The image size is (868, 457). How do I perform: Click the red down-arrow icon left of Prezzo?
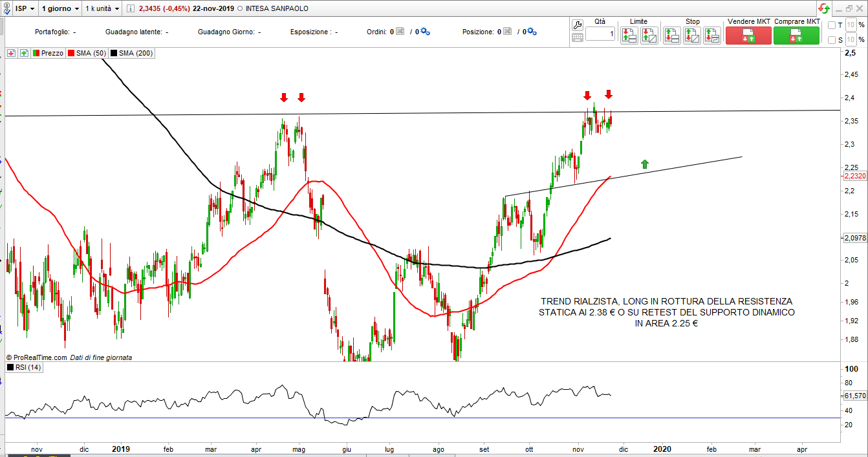point(12,53)
